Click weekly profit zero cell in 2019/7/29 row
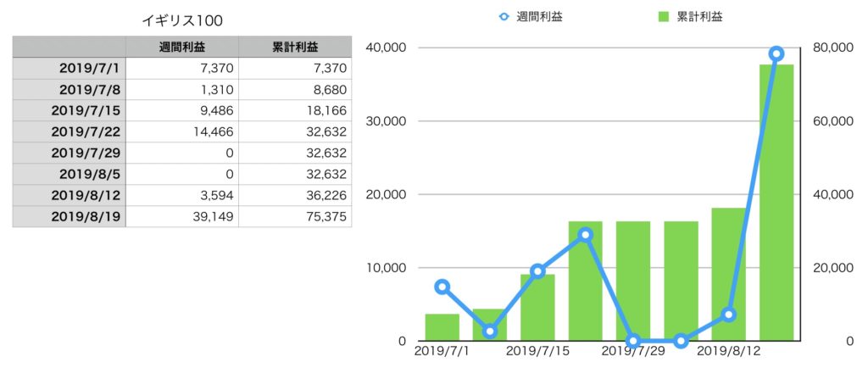 click(x=182, y=153)
